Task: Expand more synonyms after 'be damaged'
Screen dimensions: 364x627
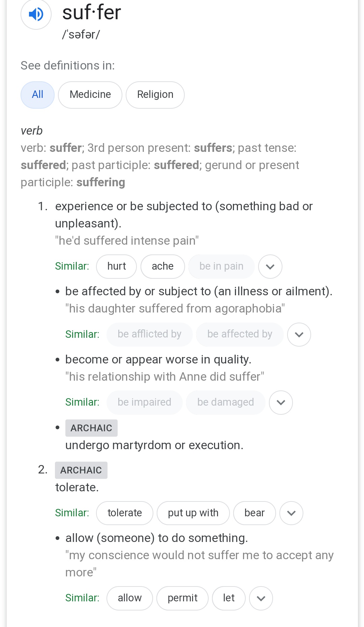Action: click(281, 402)
